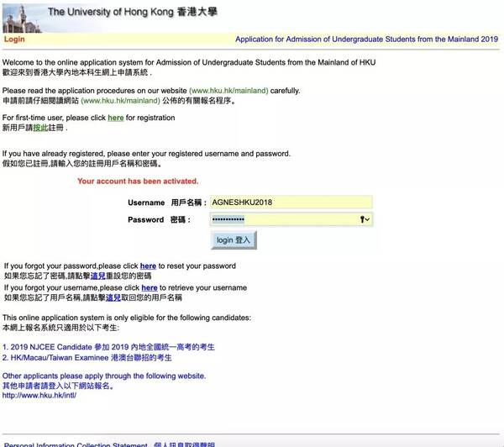The height and width of the screenshot is (447, 504).
Task: Click 'here' to retrieve your username
Action: (x=150, y=287)
